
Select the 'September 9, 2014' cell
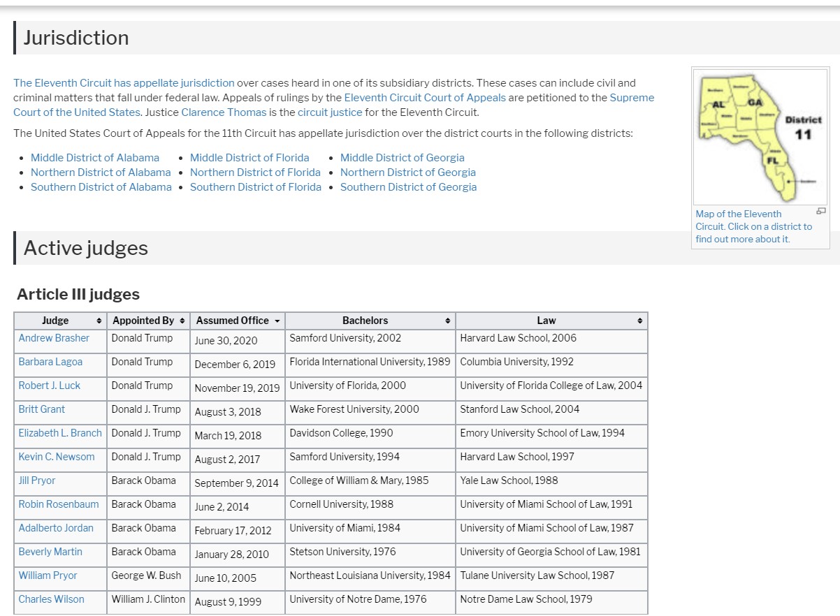(x=238, y=483)
